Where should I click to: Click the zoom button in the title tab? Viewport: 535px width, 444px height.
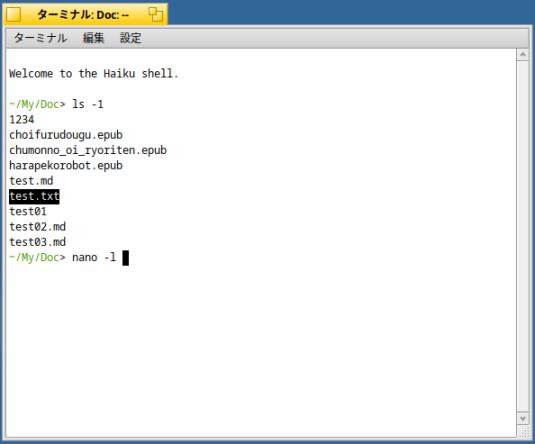pos(155,14)
